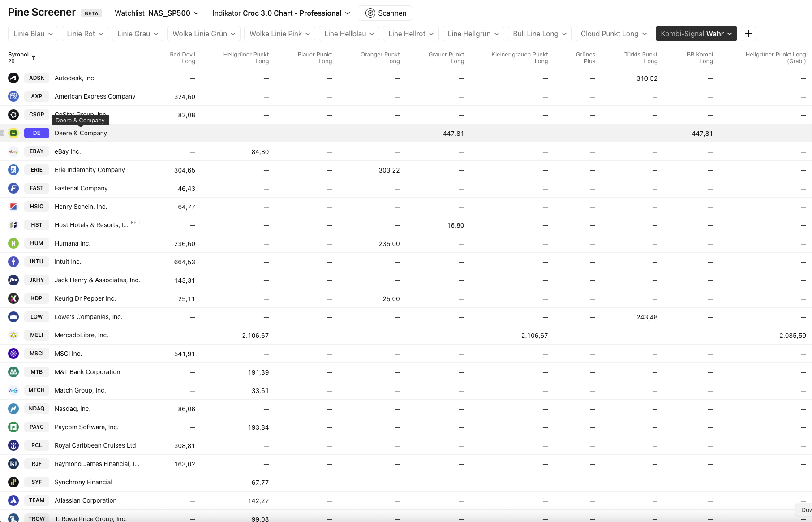This screenshot has width=812, height=522.
Task: Select the DE ticker symbol badge
Action: [x=37, y=133]
